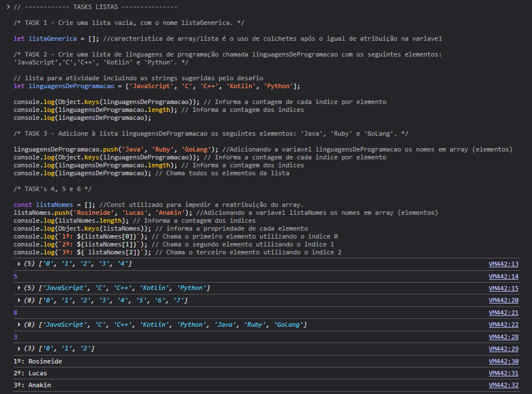This screenshot has width=532, height=394.
Task: Open source link VM442:13
Action: pos(503,264)
